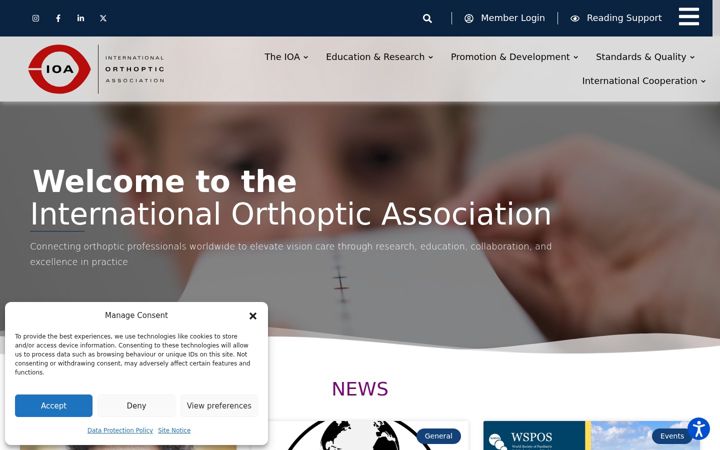Open Reading Support link

click(x=624, y=18)
